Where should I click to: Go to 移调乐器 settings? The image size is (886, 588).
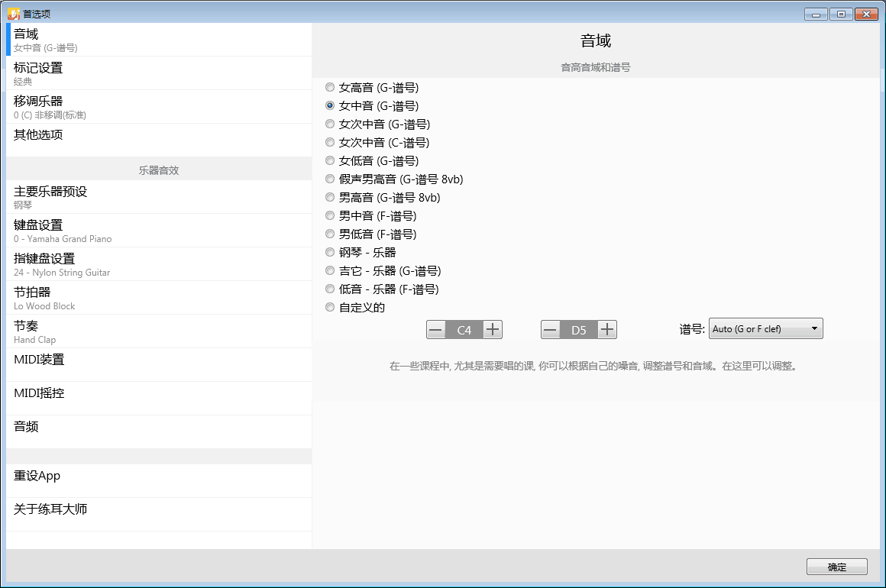click(x=159, y=107)
